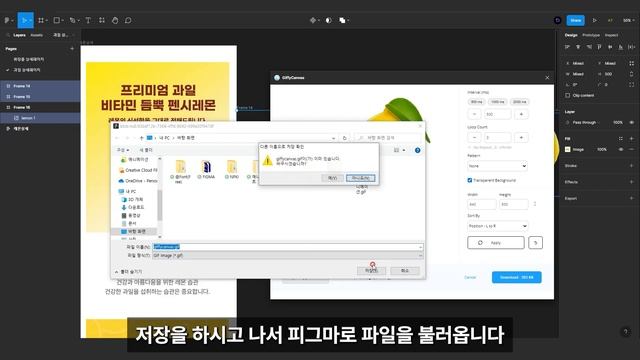Image resolution: width=640 pixels, height=360 pixels.
Task: Select the lemon 1 layer
Action: click(40, 118)
